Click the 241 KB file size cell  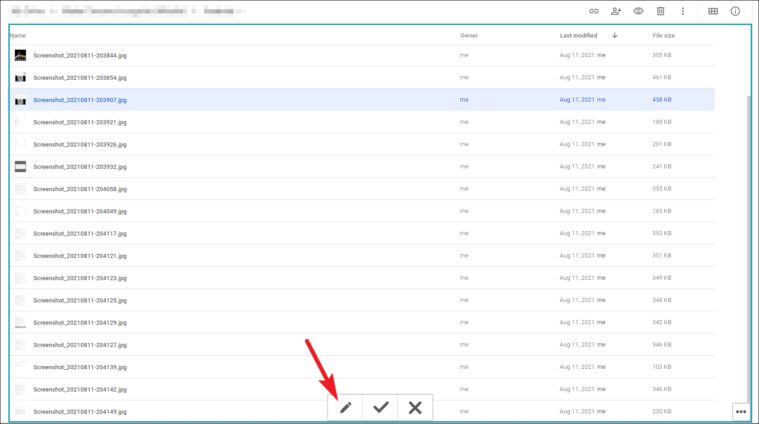pos(662,167)
